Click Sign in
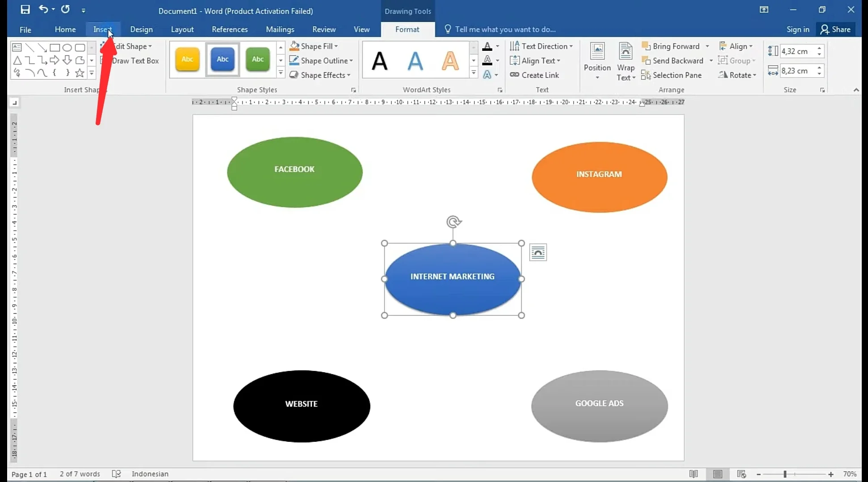The image size is (868, 482). 798,29
